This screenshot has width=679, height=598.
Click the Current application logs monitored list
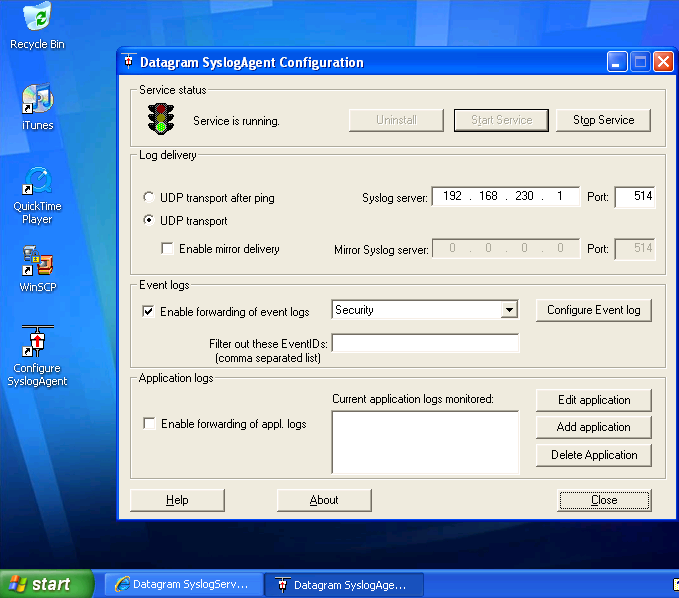(425, 442)
